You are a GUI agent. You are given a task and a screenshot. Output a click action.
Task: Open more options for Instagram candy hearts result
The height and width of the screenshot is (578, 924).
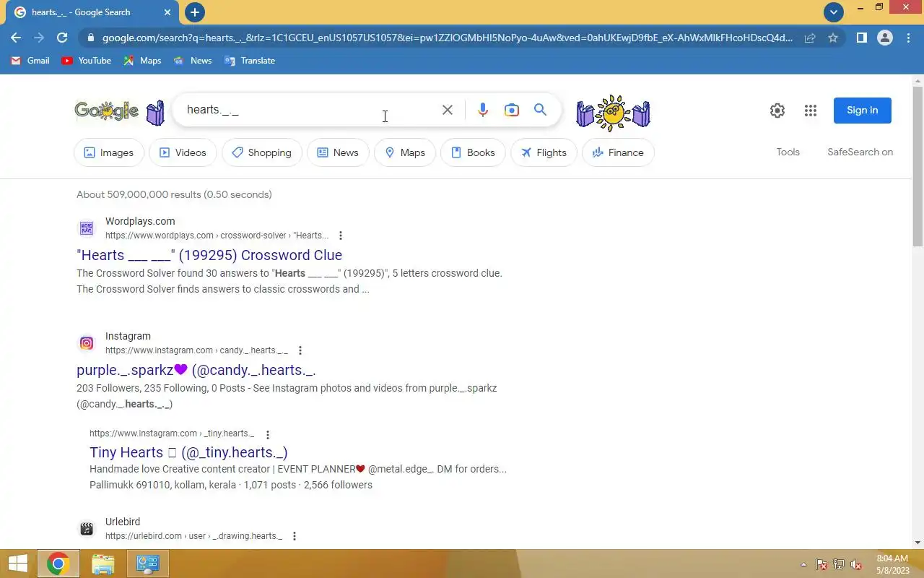tap(300, 350)
